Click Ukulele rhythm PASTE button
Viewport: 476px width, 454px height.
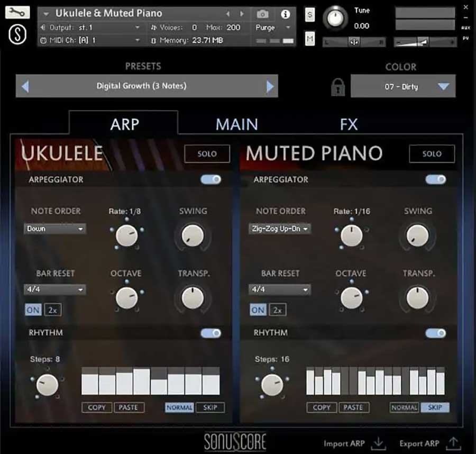[x=129, y=407]
